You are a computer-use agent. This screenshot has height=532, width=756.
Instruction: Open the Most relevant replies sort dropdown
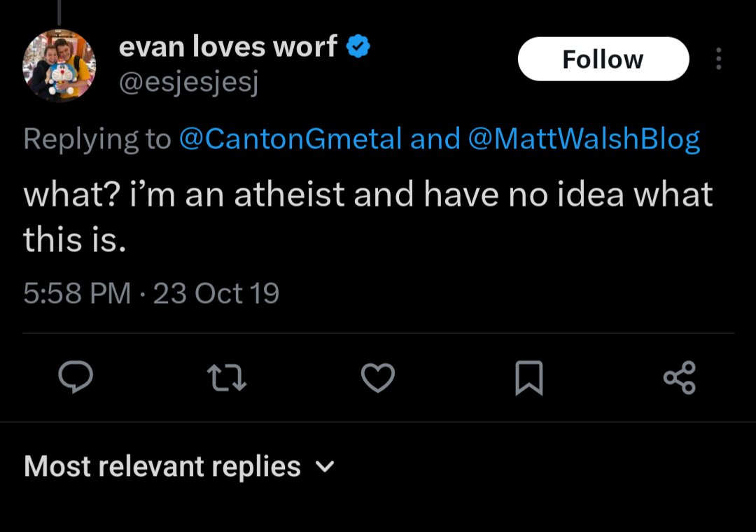(179, 466)
